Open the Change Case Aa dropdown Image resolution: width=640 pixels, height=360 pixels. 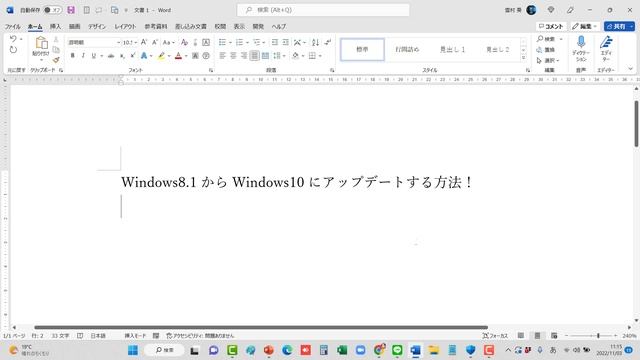pyautogui.click(x=168, y=42)
